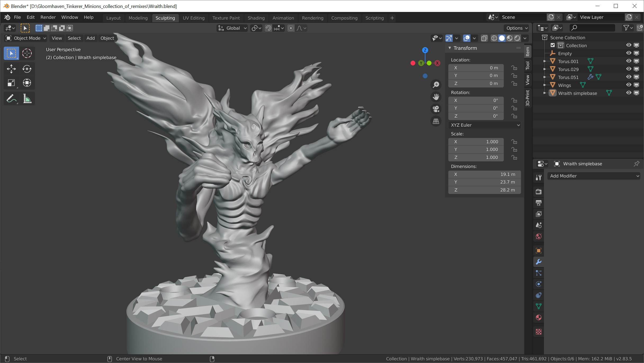The height and width of the screenshot is (363, 644).
Task: Open the Object menu in viewport header
Action: pos(107,38)
